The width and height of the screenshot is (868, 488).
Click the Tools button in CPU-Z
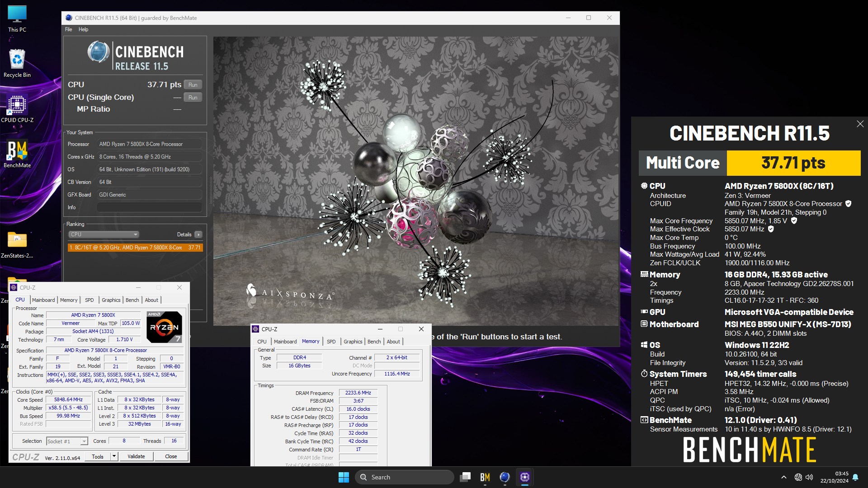point(98,456)
